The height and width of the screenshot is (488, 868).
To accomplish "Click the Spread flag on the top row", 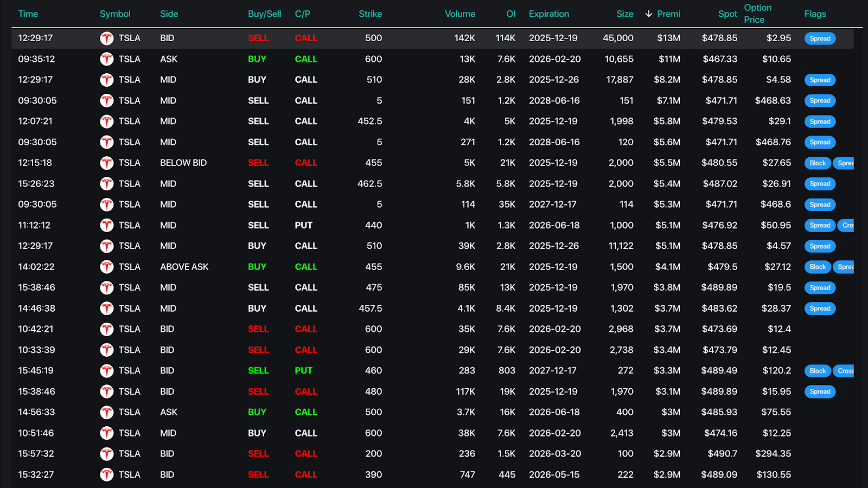I will click(820, 38).
